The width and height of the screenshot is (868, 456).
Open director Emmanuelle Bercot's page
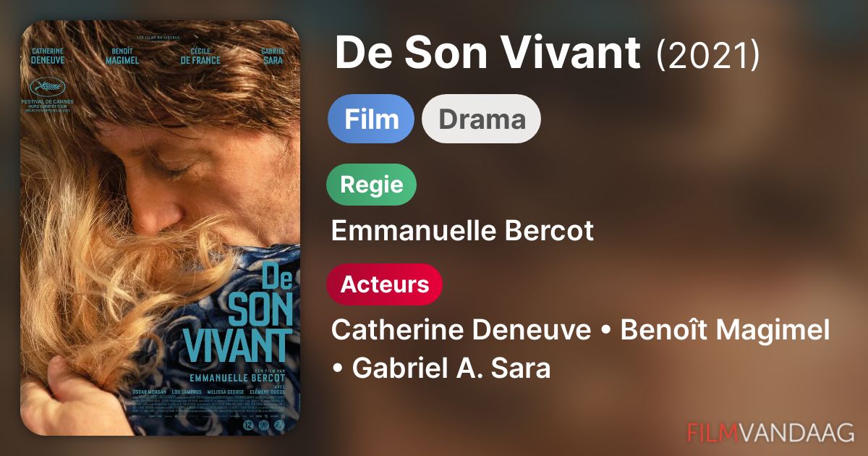(x=462, y=231)
